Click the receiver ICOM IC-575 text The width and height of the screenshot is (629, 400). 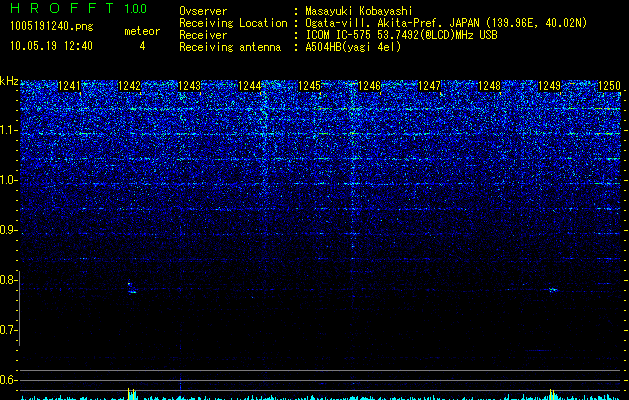(401, 35)
